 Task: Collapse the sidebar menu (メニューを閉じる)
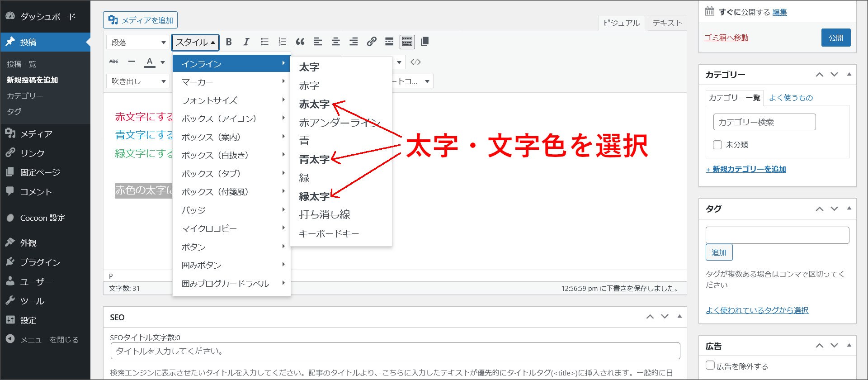[45, 340]
